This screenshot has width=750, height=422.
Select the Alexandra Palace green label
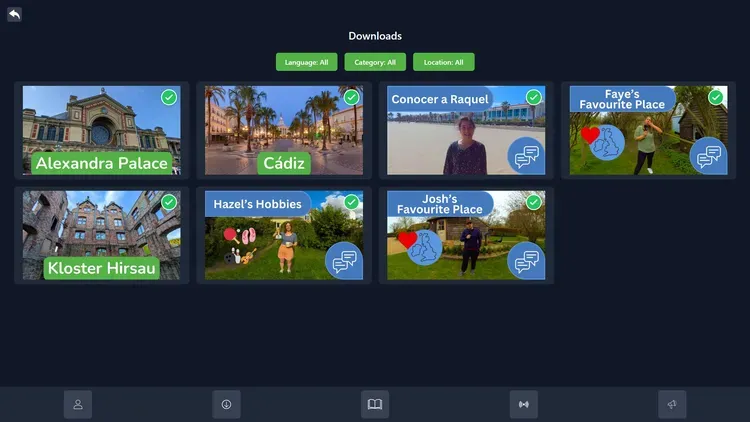point(102,163)
